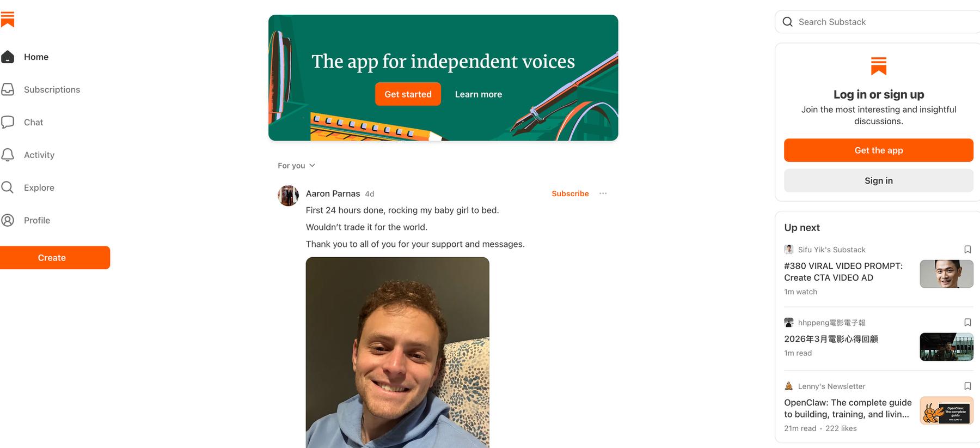Click the Sign in button
The image size is (980, 448).
click(878, 180)
